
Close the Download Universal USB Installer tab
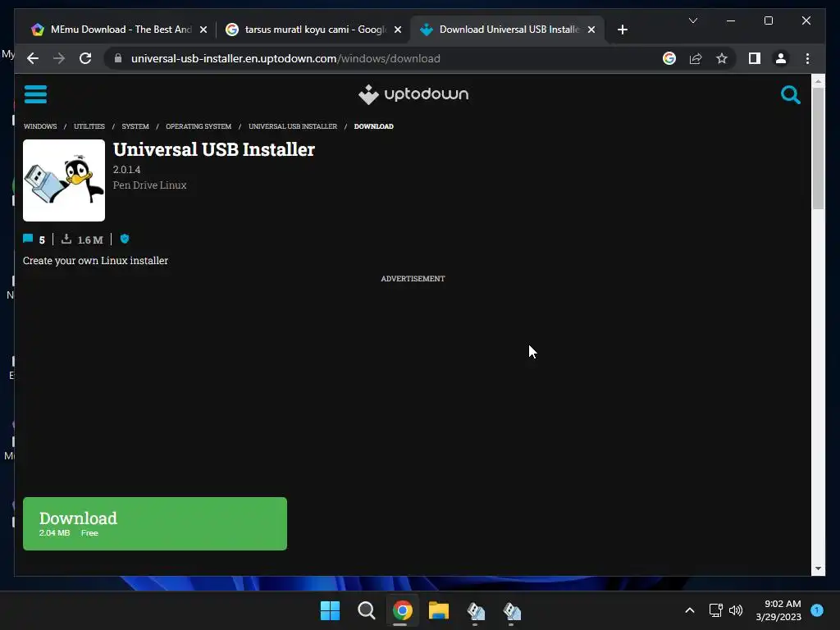coord(591,30)
